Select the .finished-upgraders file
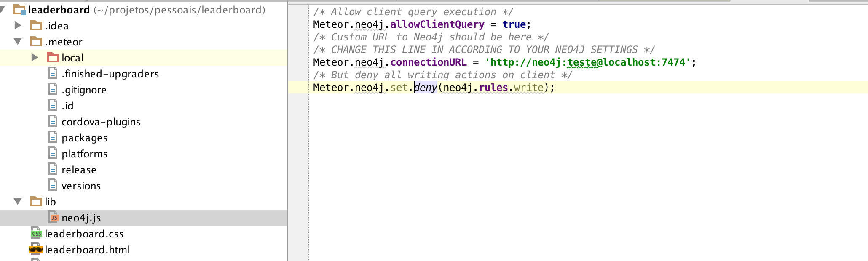868x261 pixels. [110, 74]
